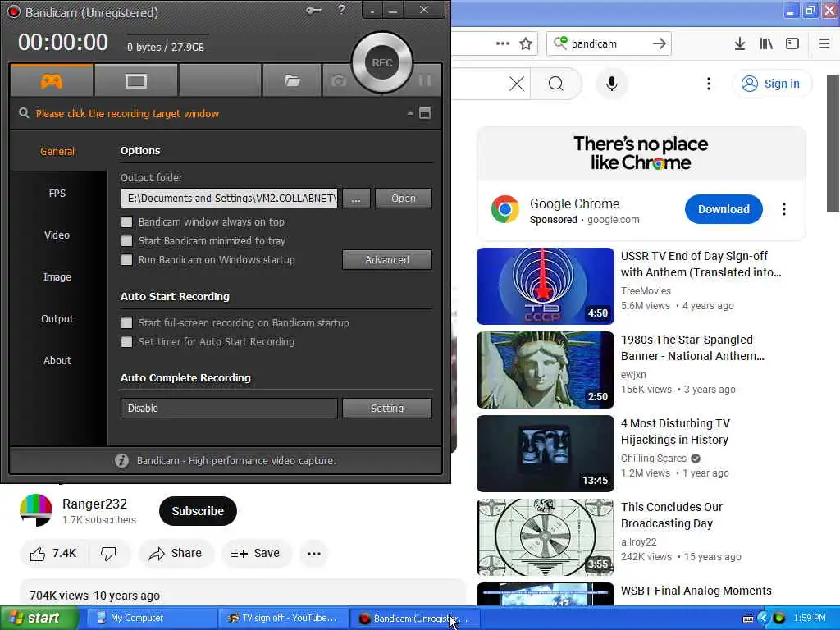Open Firefox hamburger menu
Screen dimensions: 840x630
pyautogui.click(x=824, y=43)
